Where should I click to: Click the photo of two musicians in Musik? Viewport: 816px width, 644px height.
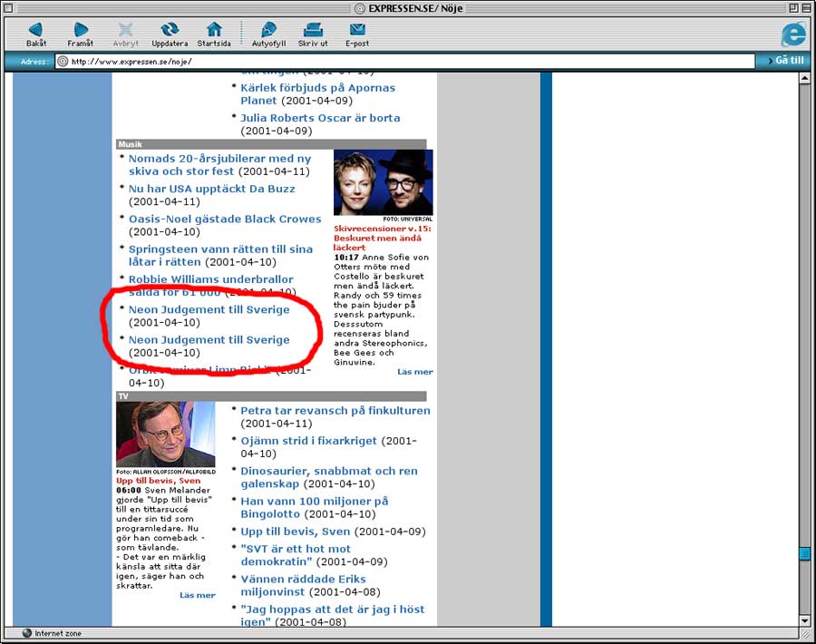point(383,182)
